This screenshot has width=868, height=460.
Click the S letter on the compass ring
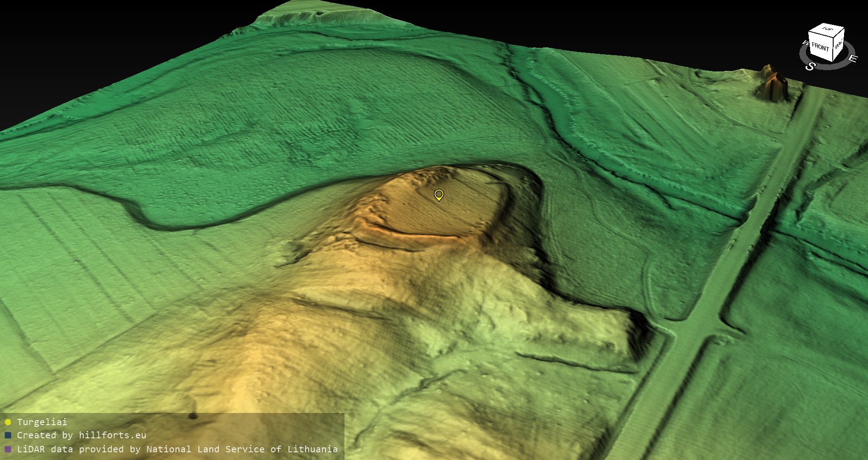tap(810, 66)
